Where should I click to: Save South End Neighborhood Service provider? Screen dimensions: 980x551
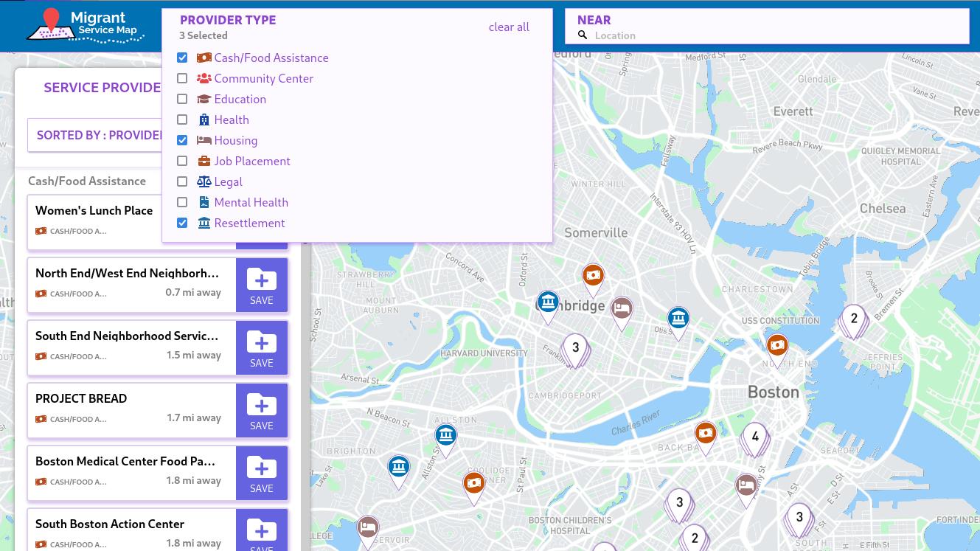pyautogui.click(x=262, y=347)
